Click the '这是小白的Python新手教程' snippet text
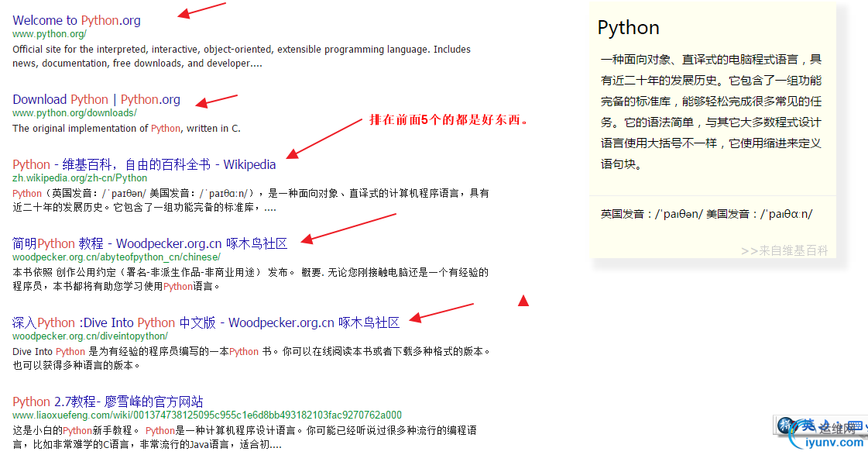This screenshot has width=868, height=455. click(x=245, y=437)
